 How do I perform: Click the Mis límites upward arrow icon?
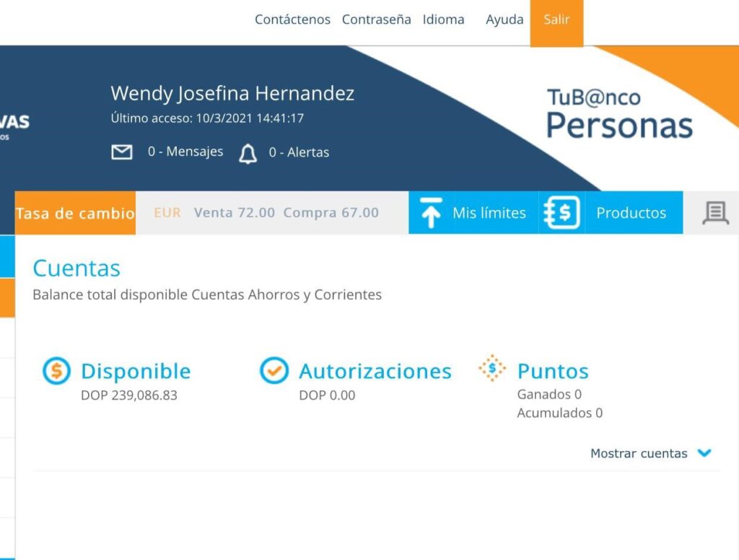(x=431, y=213)
